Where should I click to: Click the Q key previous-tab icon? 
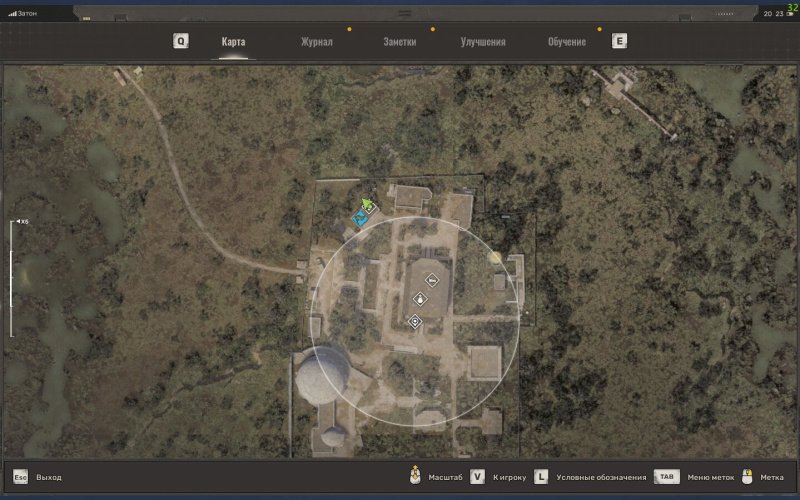[180, 41]
